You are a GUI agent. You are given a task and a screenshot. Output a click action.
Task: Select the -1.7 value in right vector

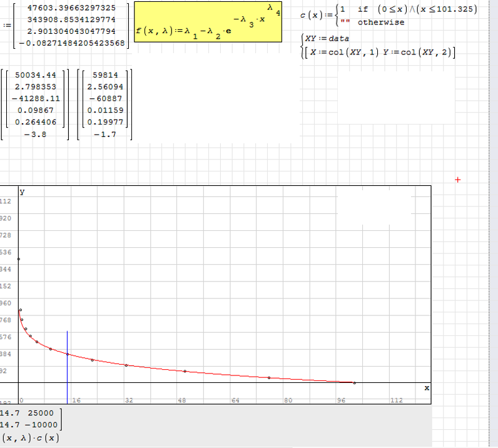104,134
